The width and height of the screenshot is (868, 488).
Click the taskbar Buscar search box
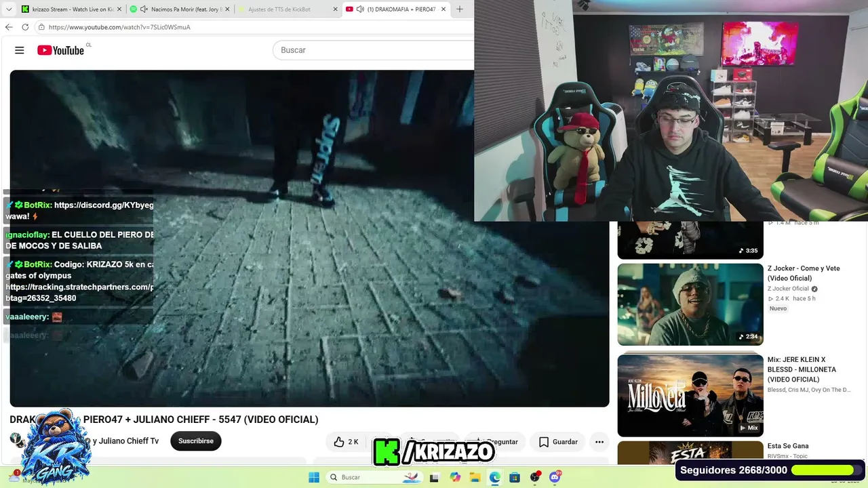tap(374, 477)
